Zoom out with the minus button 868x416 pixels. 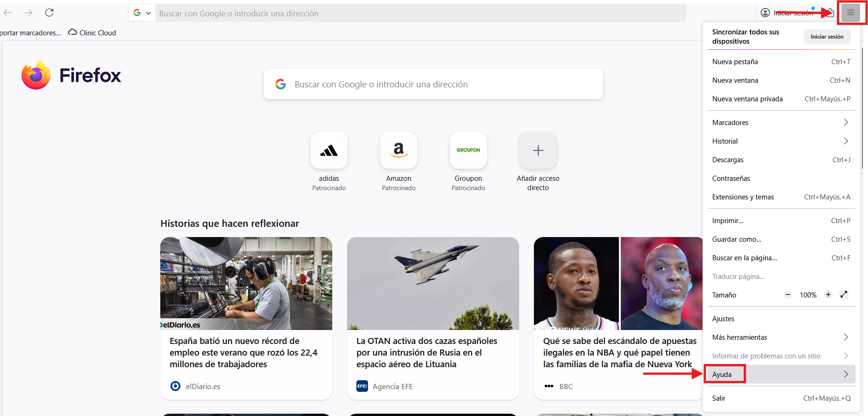point(788,295)
